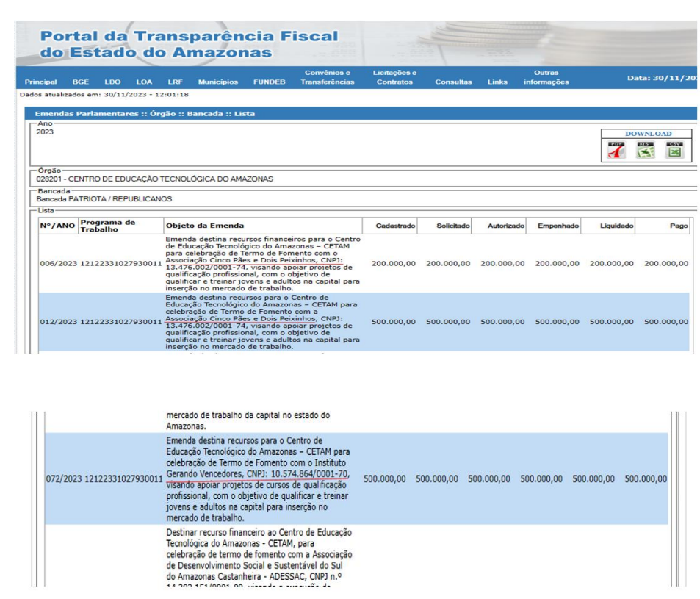Click the Instituto Gerando Vencedores description in row 072/2023
Image resolution: width=700 pixels, height=599 pixels.
[x=258, y=479]
